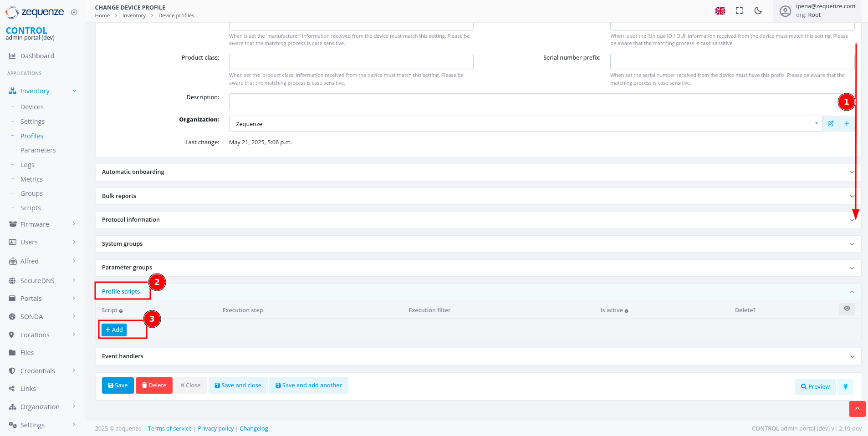Click the lightbulb hint icon
Screen dimensions: 868x436
845,387
